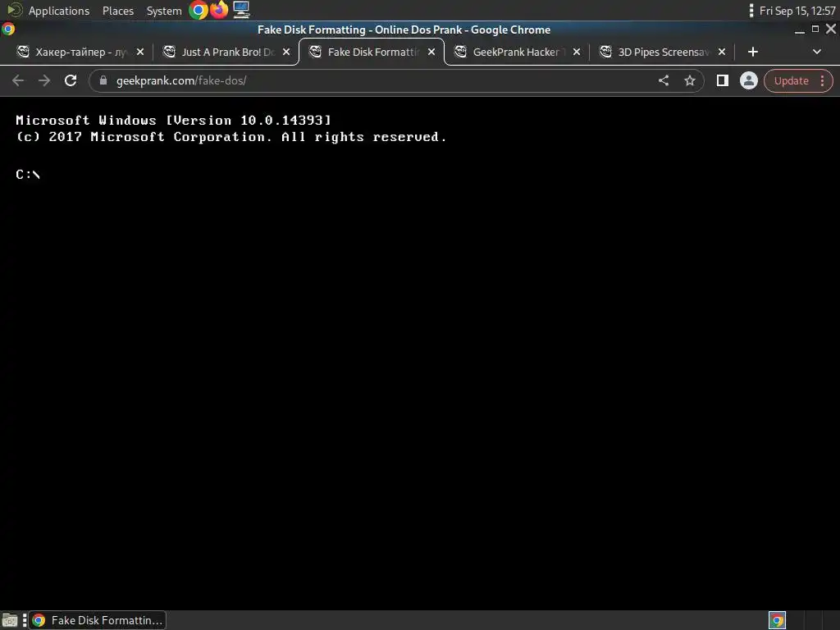Close the Хакер-тайпер tab
This screenshot has height=630, width=840.
coord(139,52)
